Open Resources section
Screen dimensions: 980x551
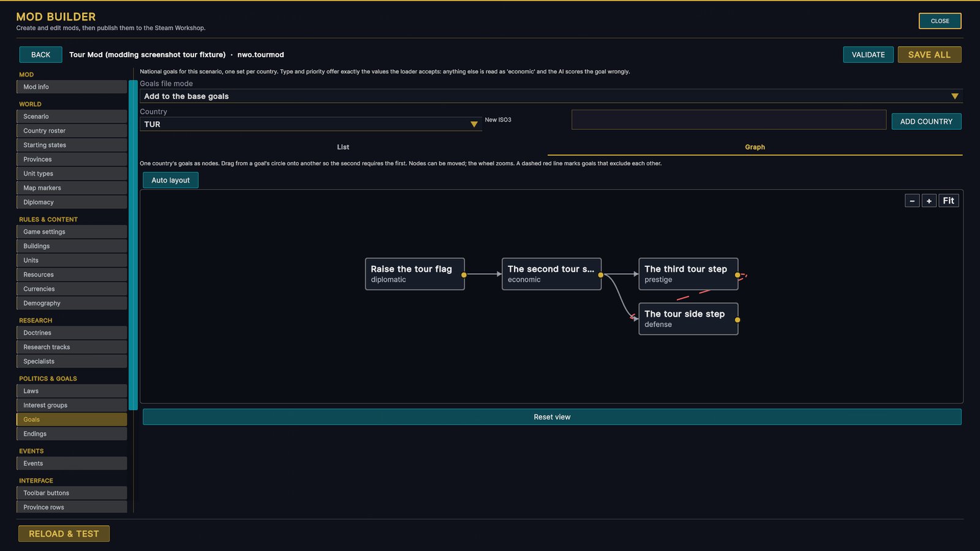pyautogui.click(x=72, y=274)
